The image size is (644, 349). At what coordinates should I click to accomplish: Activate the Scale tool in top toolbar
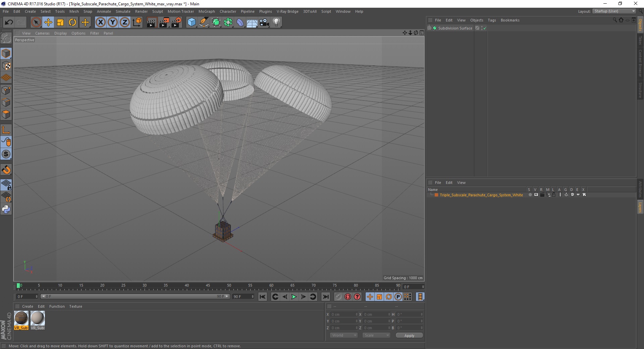click(60, 22)
